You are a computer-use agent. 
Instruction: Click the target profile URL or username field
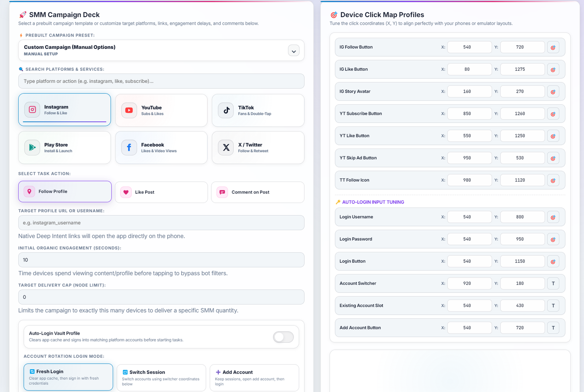coord(161,223)
